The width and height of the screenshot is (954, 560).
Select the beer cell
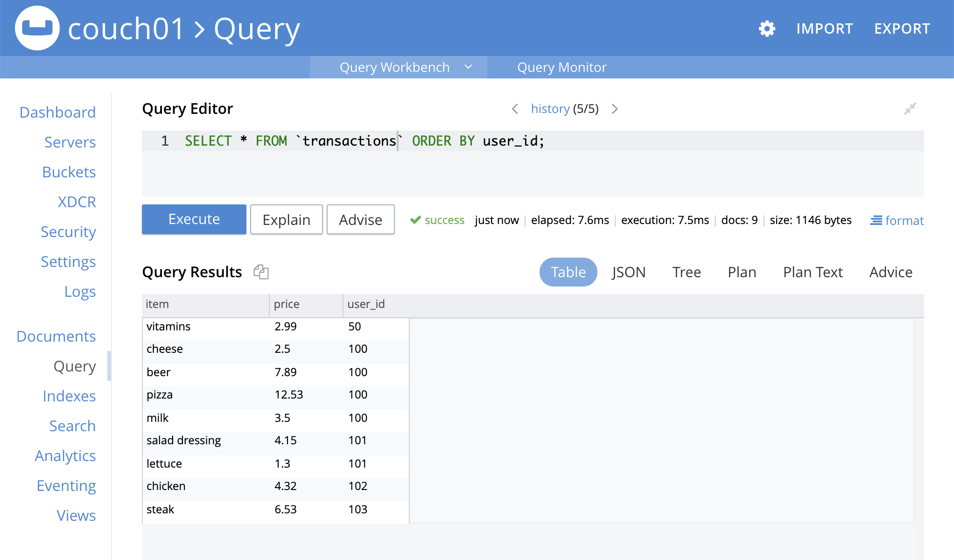(159, 372)
